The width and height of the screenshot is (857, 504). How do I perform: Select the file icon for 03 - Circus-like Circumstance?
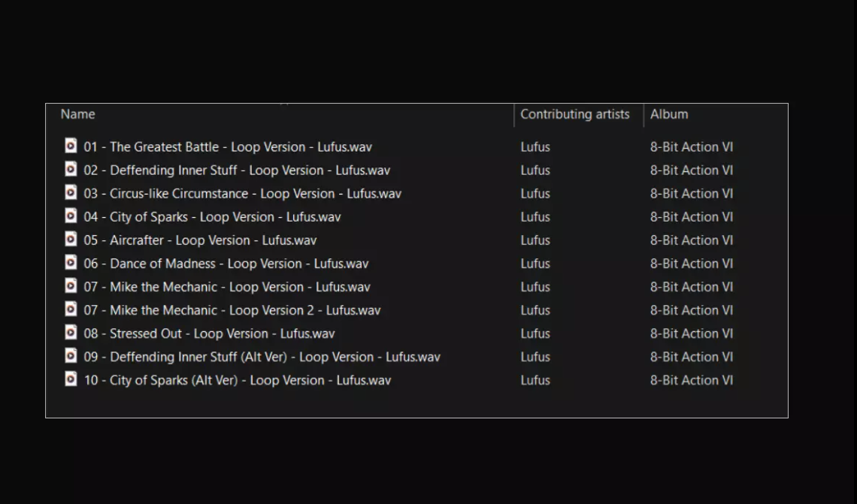[71, 193]
